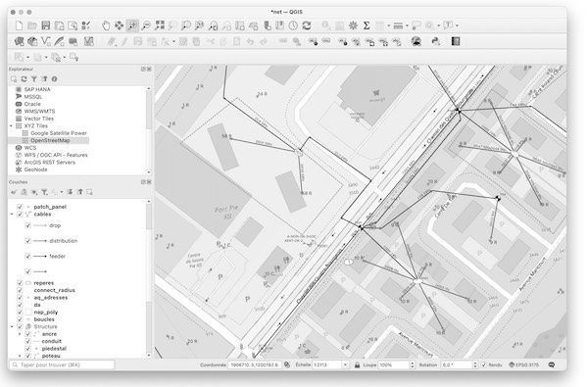The width and height of the screenshot is (588, 387).
Task: Click the filter legend icon in Couches toolbar
Action: tap(45, 192)
